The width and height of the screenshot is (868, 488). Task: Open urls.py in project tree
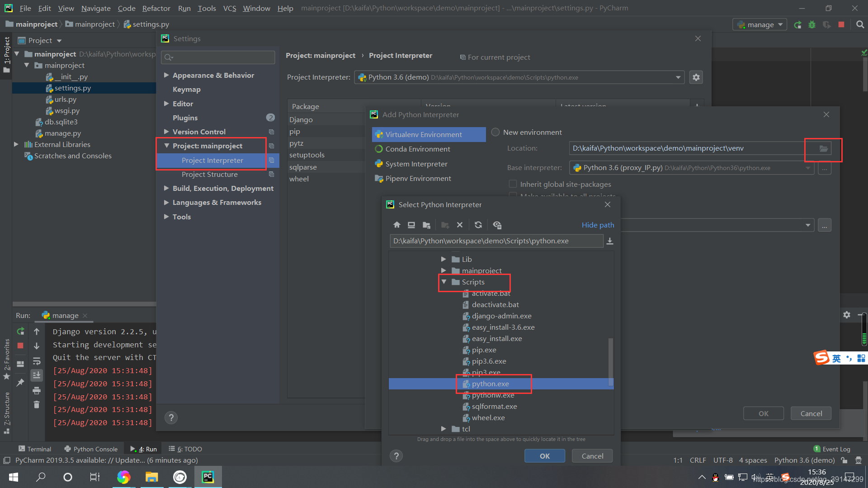[x=66, y=99]
